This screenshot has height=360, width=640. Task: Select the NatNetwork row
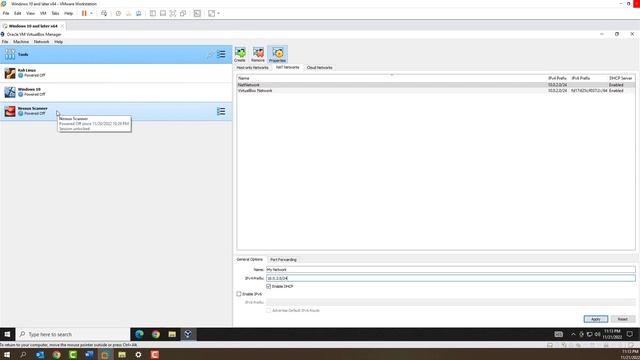[x=436, y=85]
